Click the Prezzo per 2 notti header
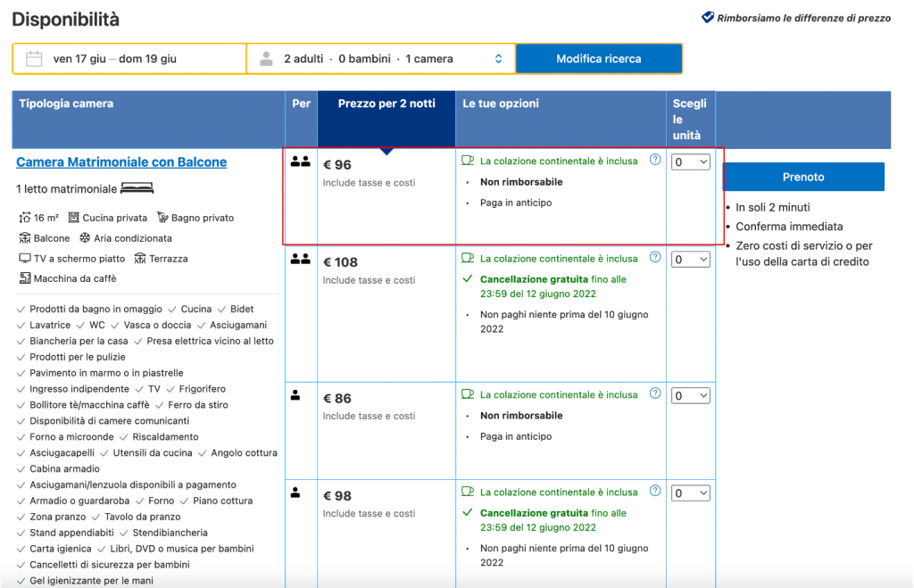 point(386,104)
